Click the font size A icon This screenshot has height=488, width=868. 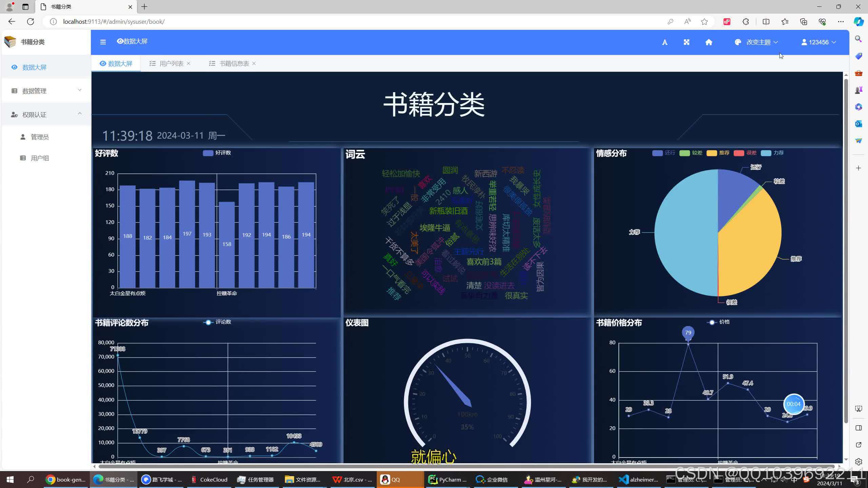[665, 42]
